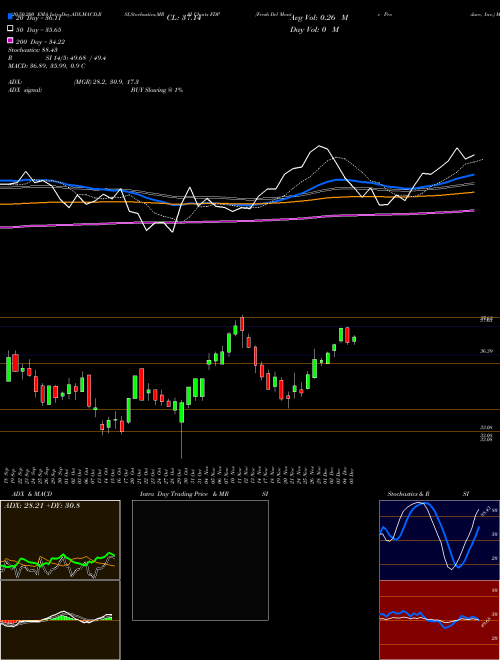Click the "MACD: 36.89, 35.99, 0.9 C" line
The width and height of the screenshot is (500, 660).
pos(47,66)
